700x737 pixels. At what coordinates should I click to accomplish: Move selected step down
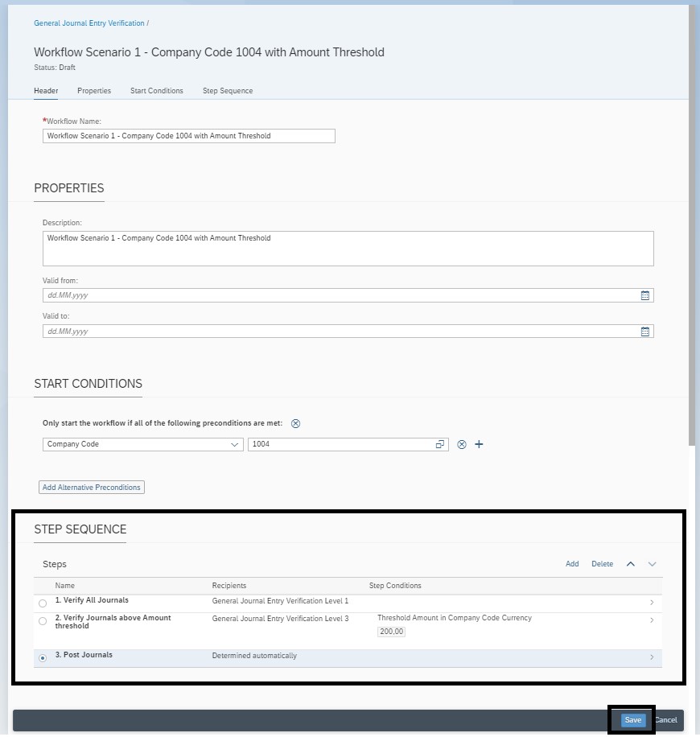pyautogui.click(x=652, y=563)
